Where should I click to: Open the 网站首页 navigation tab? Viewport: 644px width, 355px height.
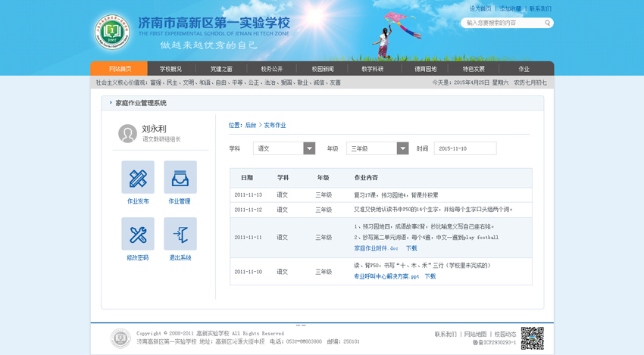[x=120, y=69]
